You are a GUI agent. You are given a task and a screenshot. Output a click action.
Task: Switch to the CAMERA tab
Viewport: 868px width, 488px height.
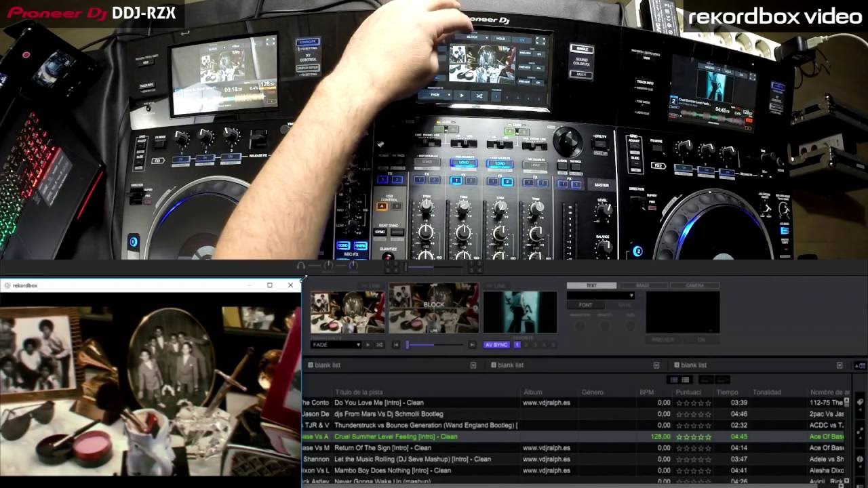pyautogui.click(x=695, y=285)
